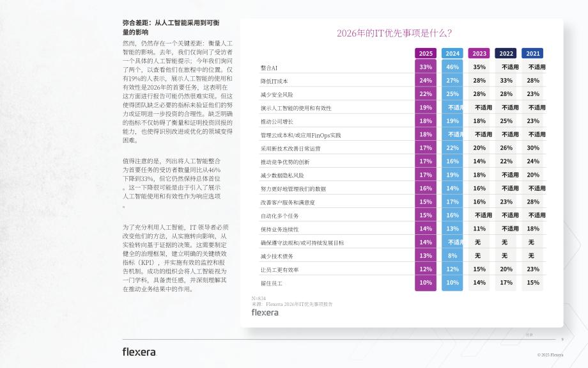Click the page number 9
The height and width of the screenshot is (368, 588).
click(x=562, y=339)
